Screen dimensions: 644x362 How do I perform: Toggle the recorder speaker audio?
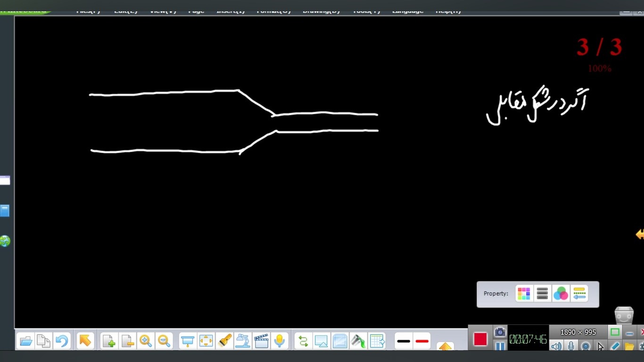click(556, 346)
